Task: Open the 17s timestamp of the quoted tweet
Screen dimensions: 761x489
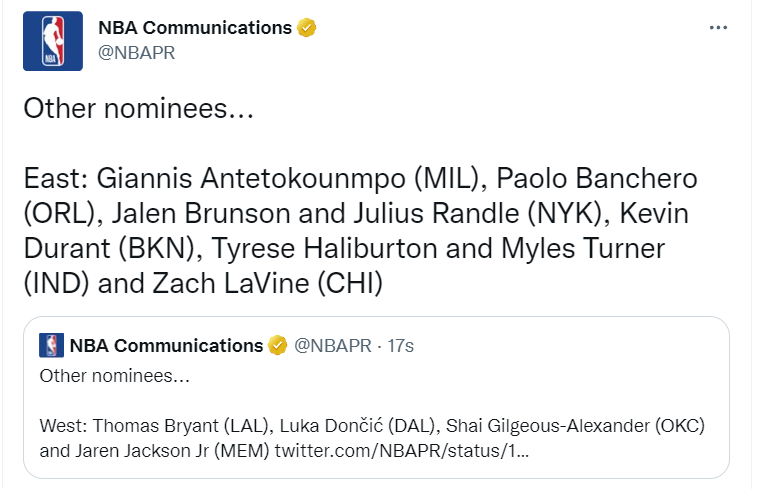Action: (x=400, y=345)
